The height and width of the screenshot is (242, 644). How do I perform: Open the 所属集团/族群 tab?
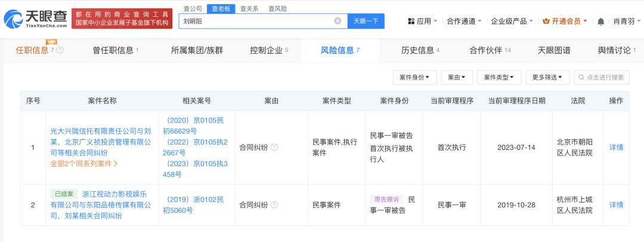point(197,50)
